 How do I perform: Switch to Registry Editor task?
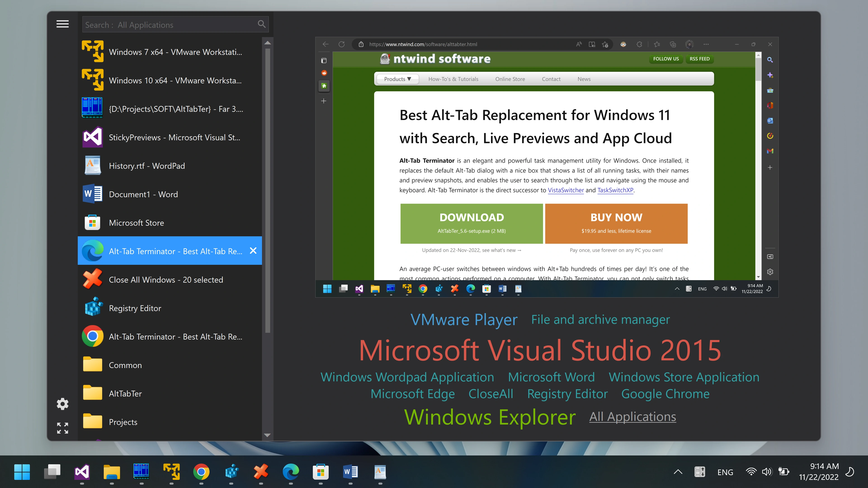coord(170,308)
